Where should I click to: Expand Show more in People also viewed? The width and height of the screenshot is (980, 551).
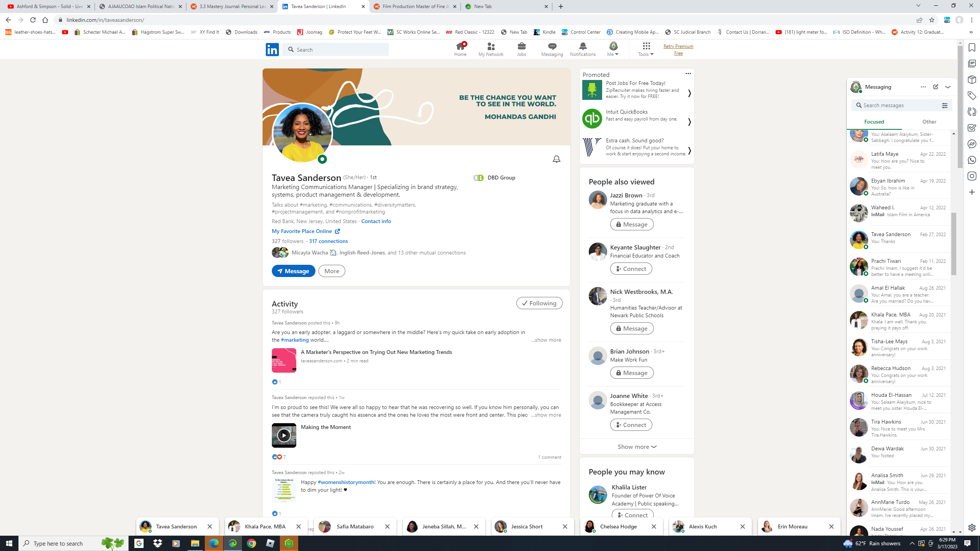637,447
